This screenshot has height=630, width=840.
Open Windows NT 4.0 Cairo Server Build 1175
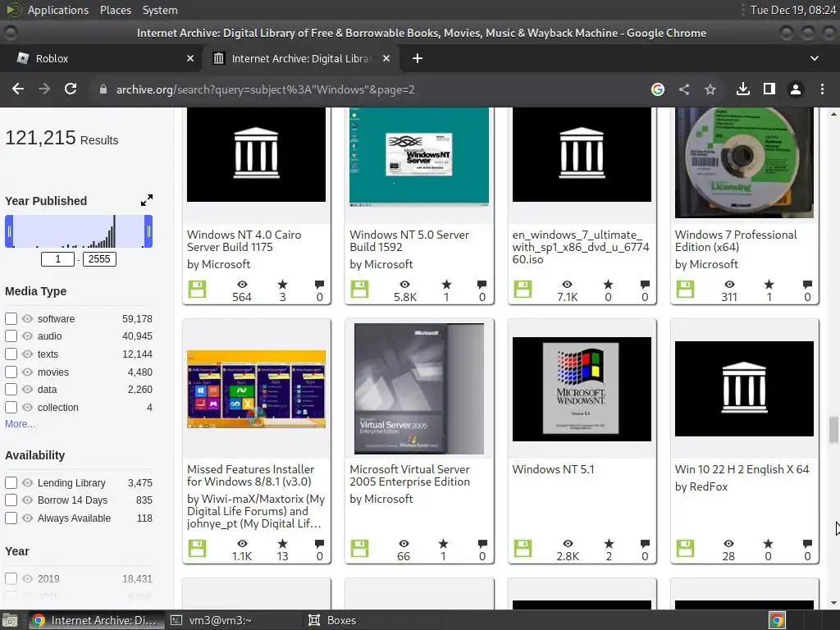point(244,240)
